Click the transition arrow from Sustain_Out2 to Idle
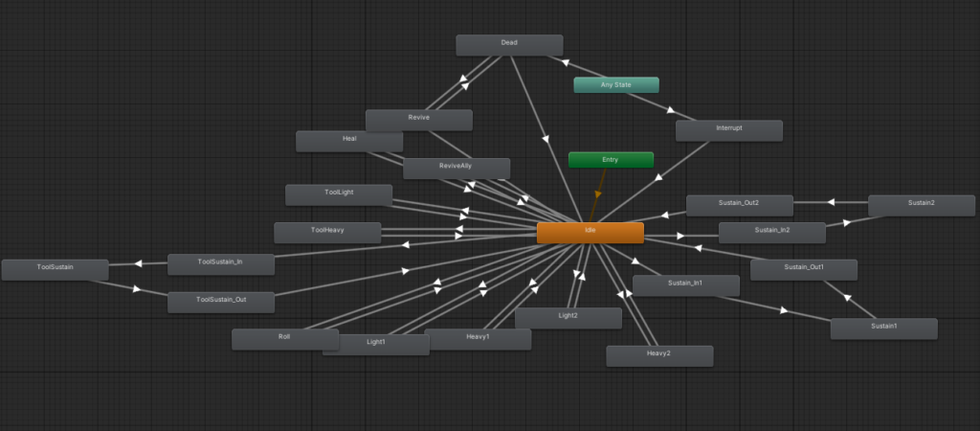This screenshot has height=431, width=980. tap(665, 215)
